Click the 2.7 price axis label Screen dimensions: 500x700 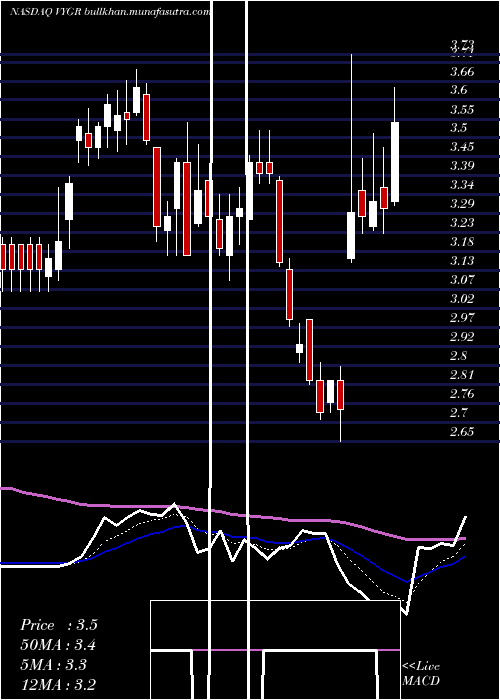pyautogui.click(x=459, y=412)
